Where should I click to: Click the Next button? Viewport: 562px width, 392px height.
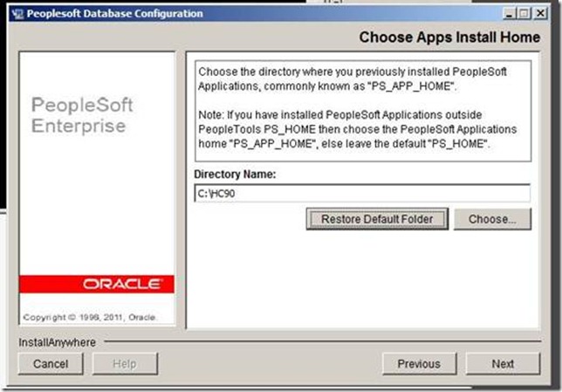pos(503,364)
